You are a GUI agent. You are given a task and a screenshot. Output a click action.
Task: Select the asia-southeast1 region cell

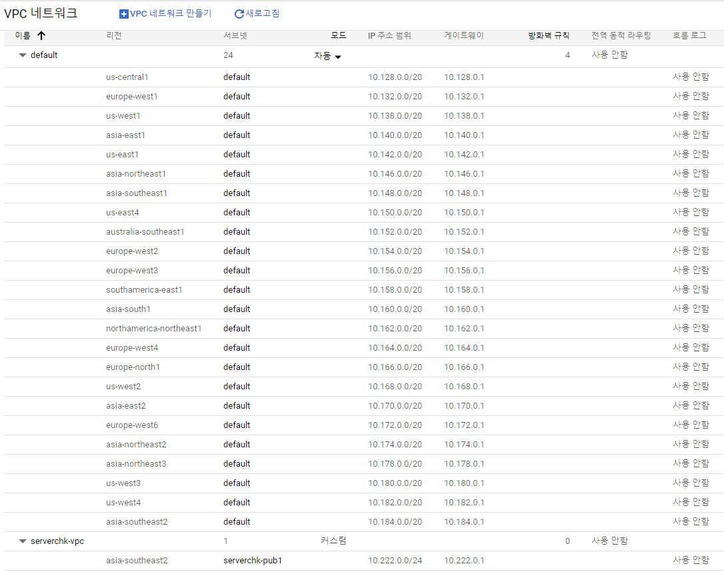[x=137, y=193]
